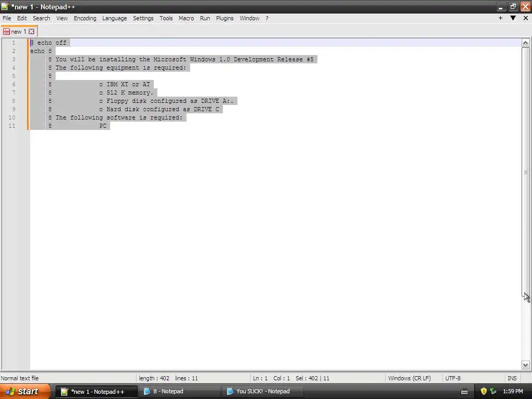
Task: Click the scrollbar up arrow
Action: [x=525, y=43]
